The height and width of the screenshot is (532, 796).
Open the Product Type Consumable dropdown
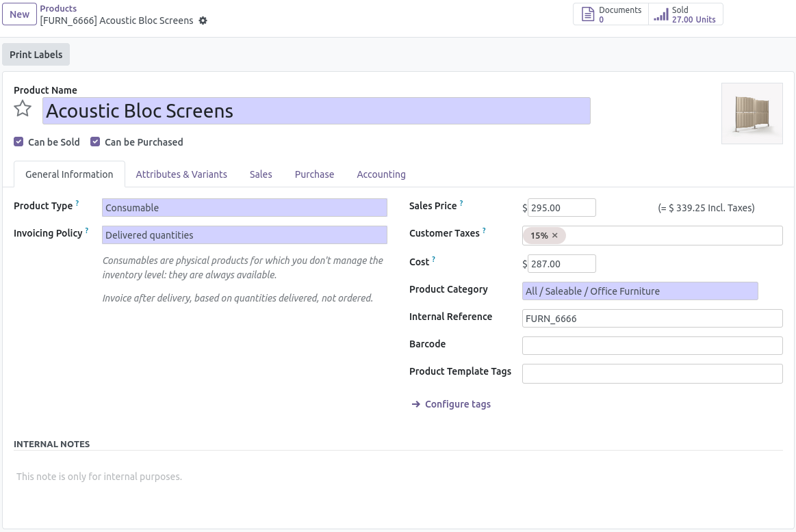click(x=245, y=207)
